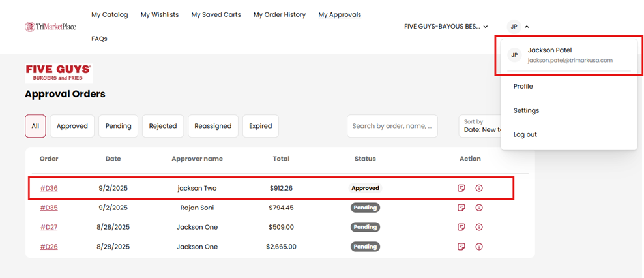Open the notes icon on order #D35
This screenshot has width=644, height=278.
461,208
